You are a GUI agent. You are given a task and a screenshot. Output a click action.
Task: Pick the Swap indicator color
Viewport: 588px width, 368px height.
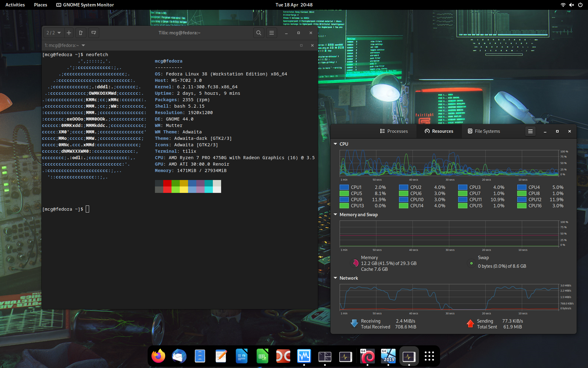[x=471, y=263]
